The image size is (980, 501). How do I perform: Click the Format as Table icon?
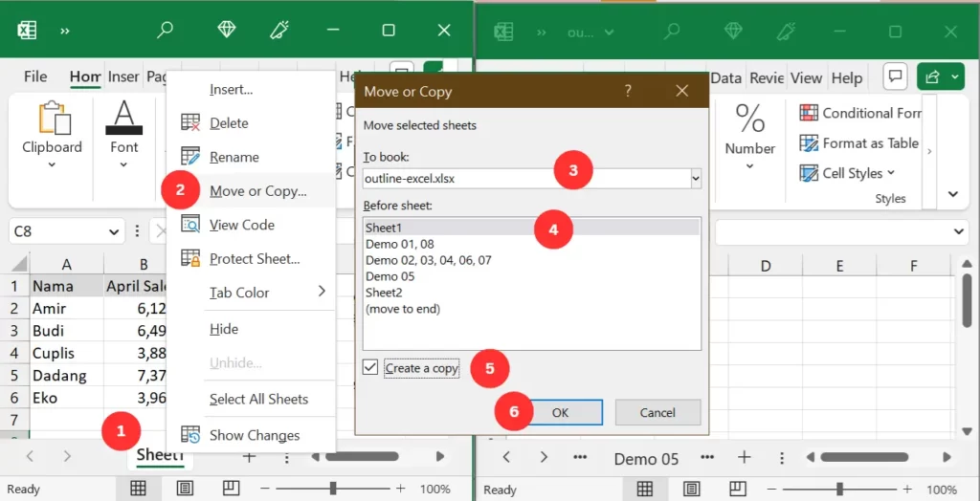[809, 143]
